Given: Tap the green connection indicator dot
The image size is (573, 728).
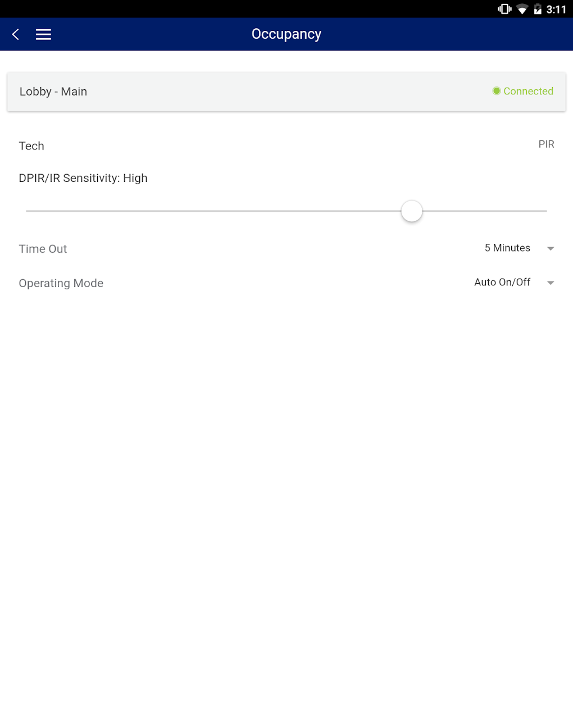Looking at the screenshot, I should [x=497, y=91].
